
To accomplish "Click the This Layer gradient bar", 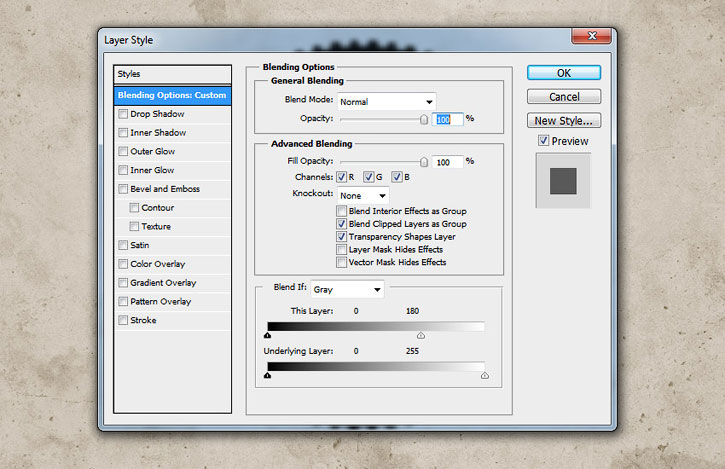I will [376, 327].
